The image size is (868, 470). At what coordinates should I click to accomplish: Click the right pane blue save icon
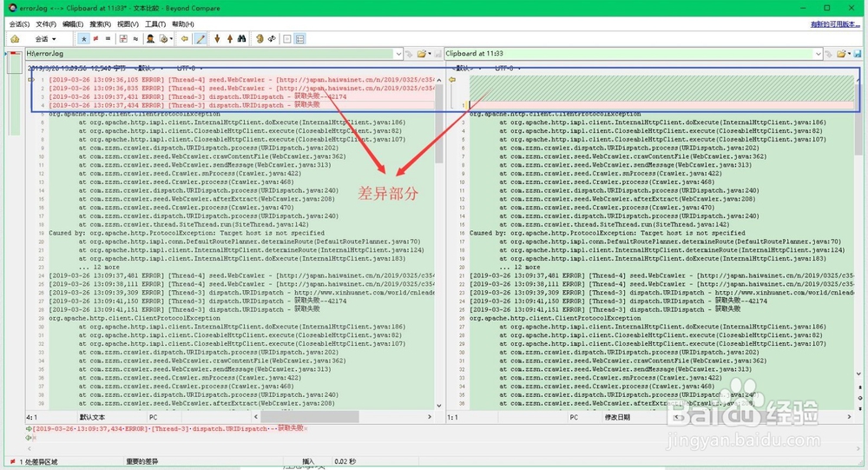[x=858, y=54]
